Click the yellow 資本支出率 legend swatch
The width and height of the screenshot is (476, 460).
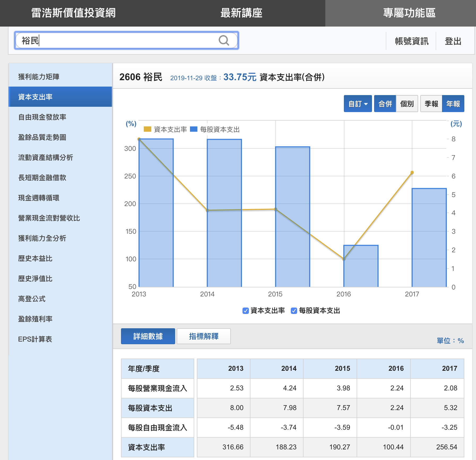pyautogui.click(x=147, y=129)
